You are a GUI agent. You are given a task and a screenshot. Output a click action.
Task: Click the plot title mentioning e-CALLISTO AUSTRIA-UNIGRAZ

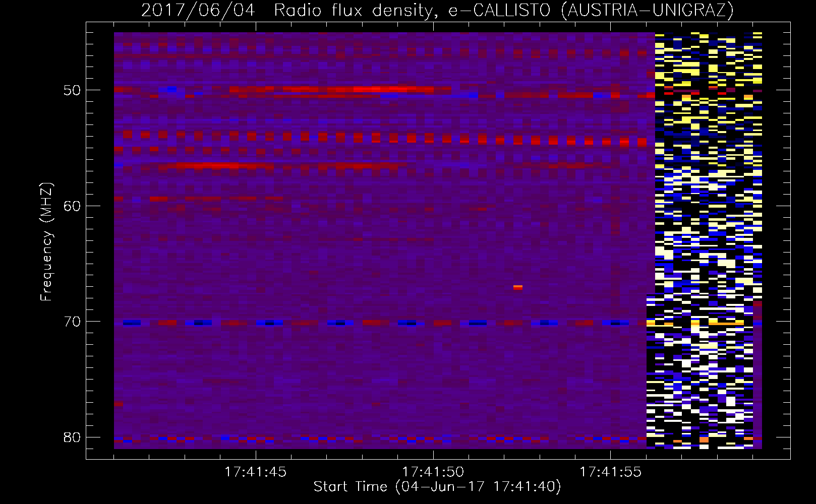point(437,10)
